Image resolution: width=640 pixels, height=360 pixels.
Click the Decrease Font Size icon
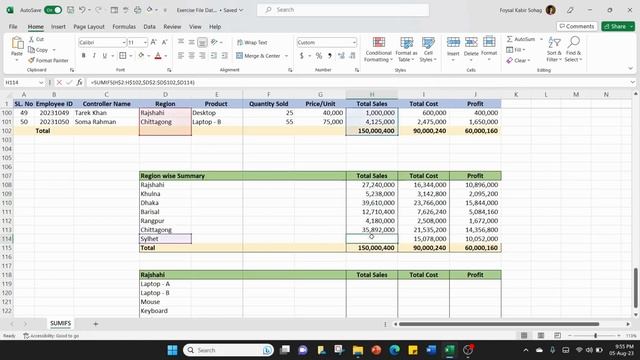pos(164,42)
